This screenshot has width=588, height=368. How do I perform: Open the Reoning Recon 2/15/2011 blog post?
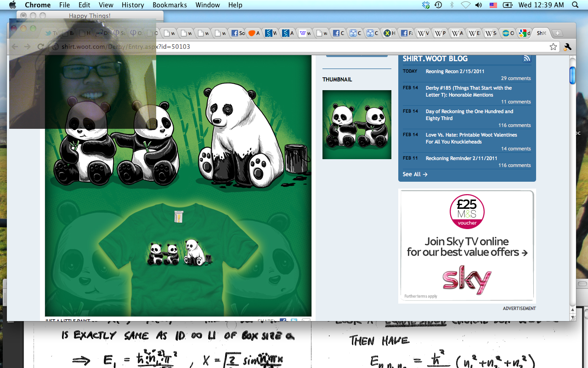[455, 71]
